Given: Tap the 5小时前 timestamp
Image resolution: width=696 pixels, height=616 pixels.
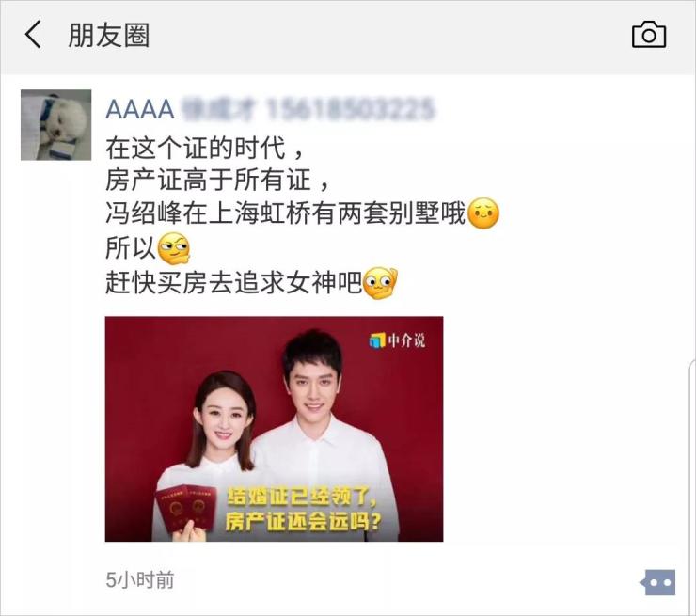Looking at the screenshot, I should [140, 580].
